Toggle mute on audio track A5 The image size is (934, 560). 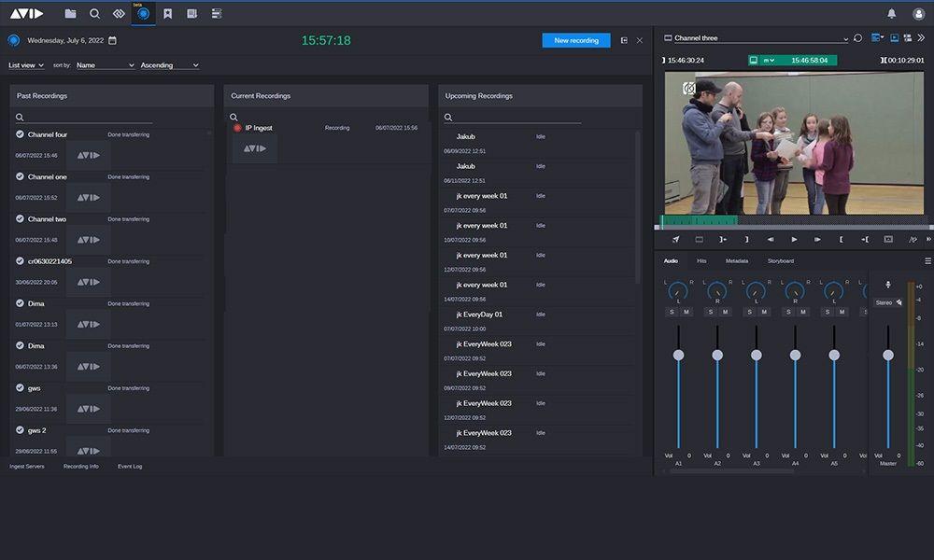click(x=842, y=312)
